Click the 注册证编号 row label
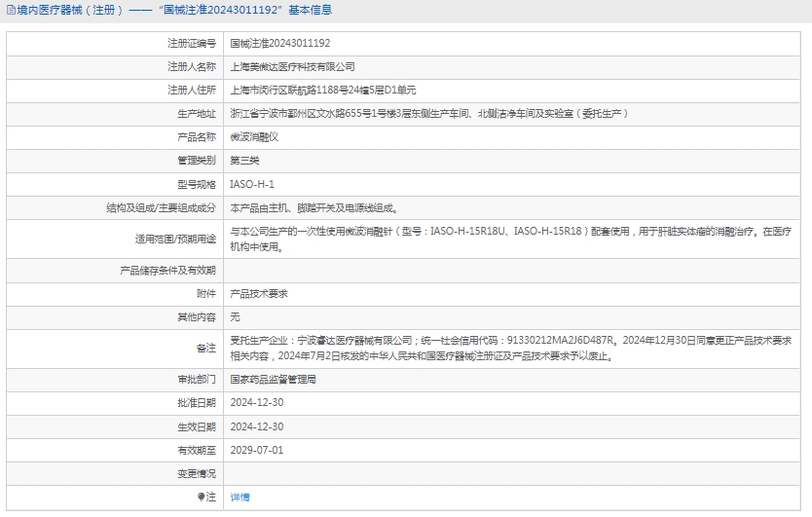Screen dimensions: 812x517 pyautogui.click(x=191, y=43)
